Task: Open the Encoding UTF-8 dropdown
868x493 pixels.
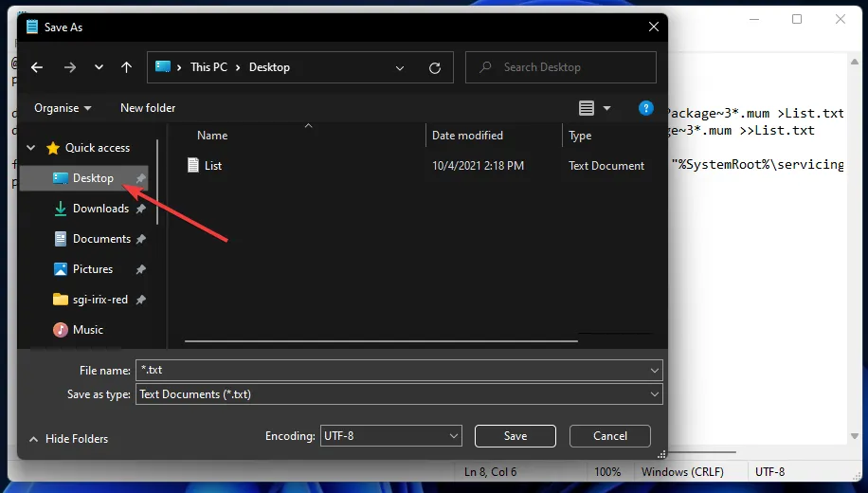Action: click(390, 436)
